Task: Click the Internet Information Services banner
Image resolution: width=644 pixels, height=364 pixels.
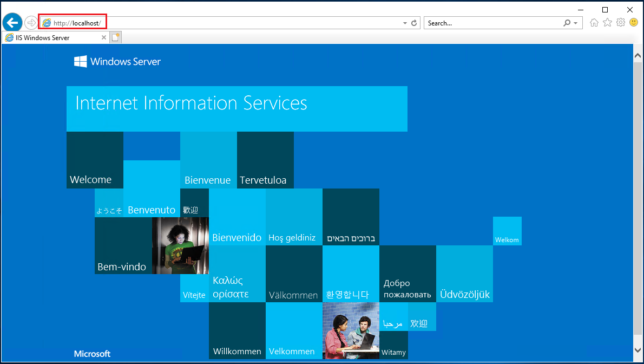Action: coord(237,109)
